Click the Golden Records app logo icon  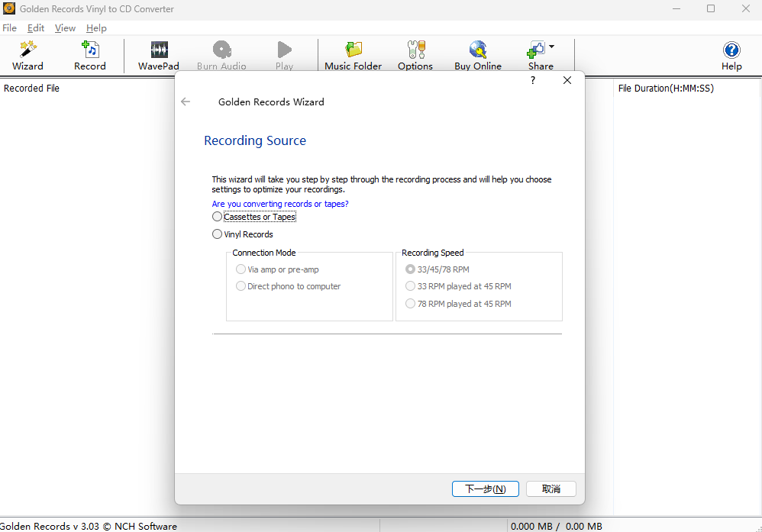[x=9, y=8]
